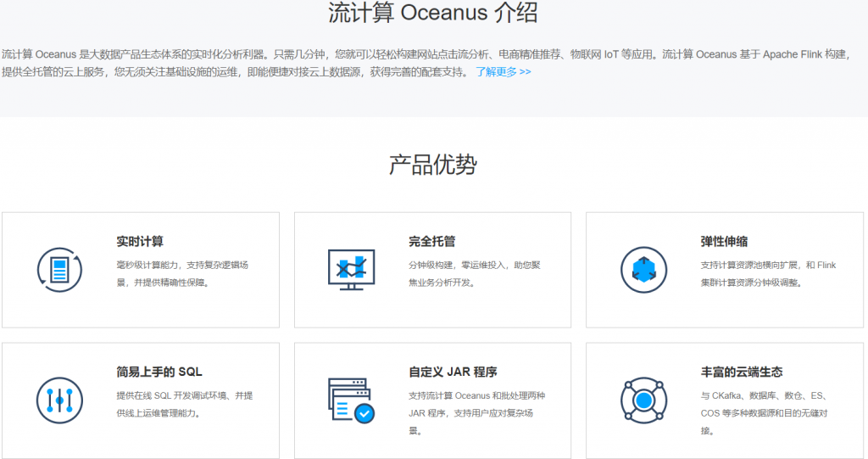Click the 完全托管 monitor chart icon
This screenshot has height=459, width=868.
(x=352, y=270)
